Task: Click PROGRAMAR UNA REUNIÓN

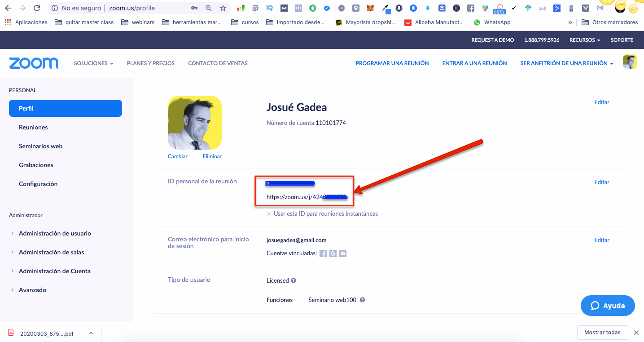Action: (x=392, y=63)
